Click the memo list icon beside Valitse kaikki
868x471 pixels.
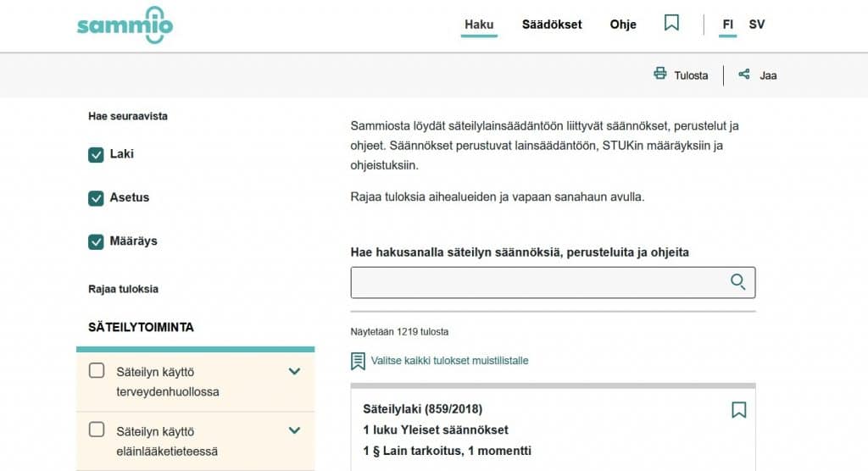(358, 361)
